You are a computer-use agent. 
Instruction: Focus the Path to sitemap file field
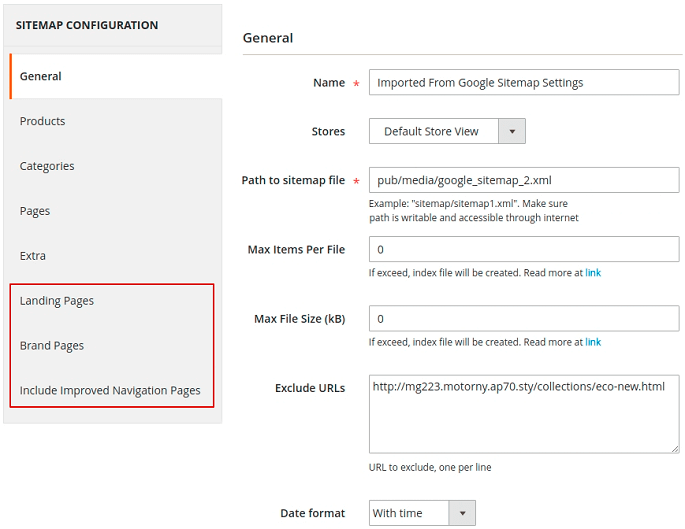pos(523,180)
